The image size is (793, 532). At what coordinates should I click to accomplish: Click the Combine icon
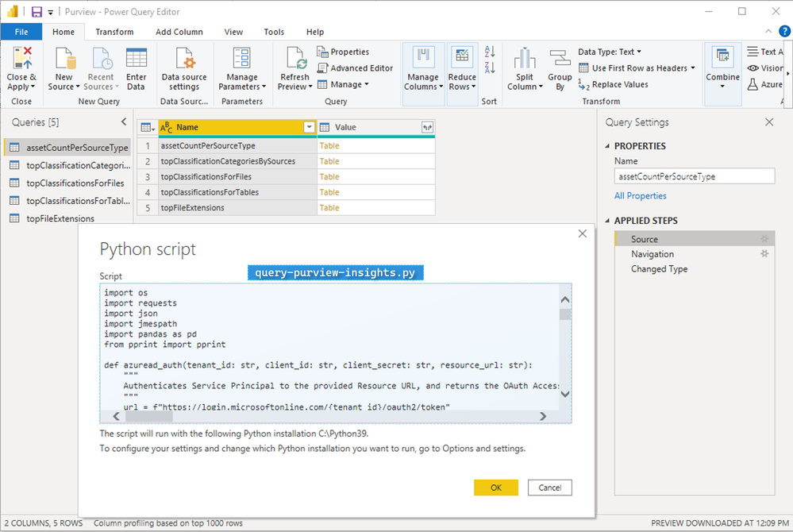click(x=722, y=58)
